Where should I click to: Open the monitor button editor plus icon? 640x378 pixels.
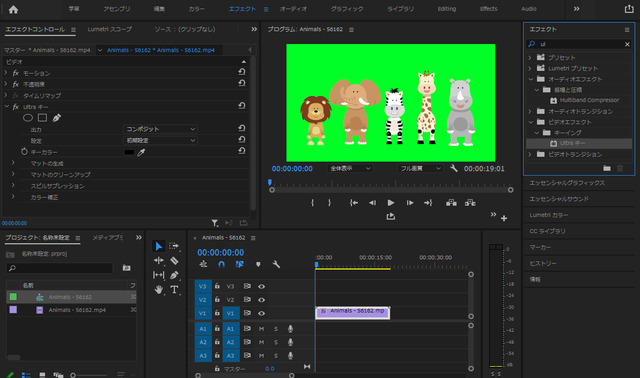tap(504, 218)
